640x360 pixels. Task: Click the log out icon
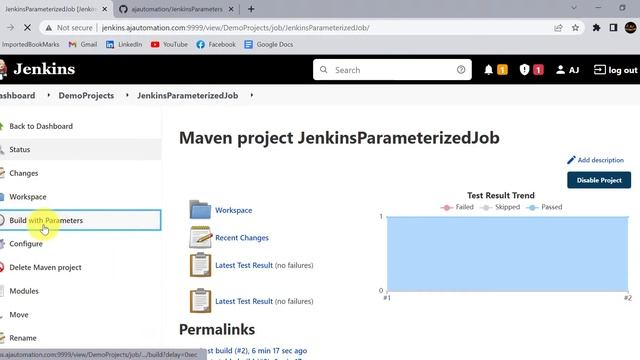pyautogui.click(x=599, y=70)
